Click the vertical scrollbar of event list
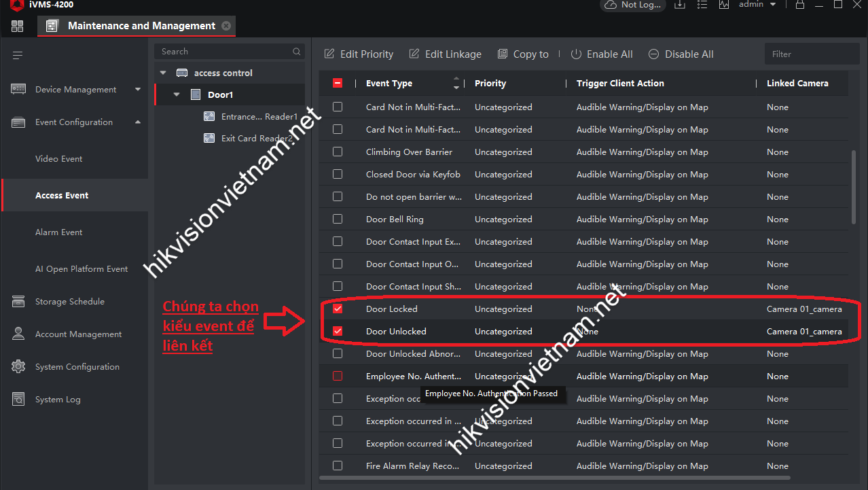The height and width of the screenshot is (490, 868). [854, 187]
